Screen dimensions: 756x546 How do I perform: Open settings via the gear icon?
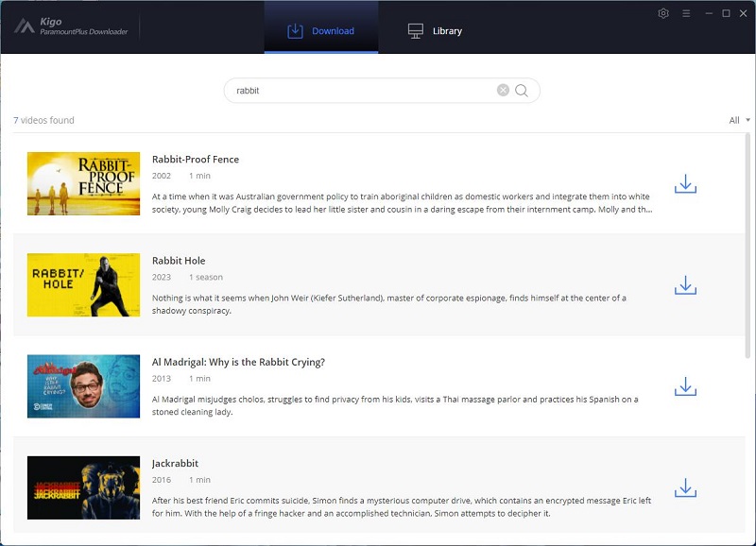point(663,13)
